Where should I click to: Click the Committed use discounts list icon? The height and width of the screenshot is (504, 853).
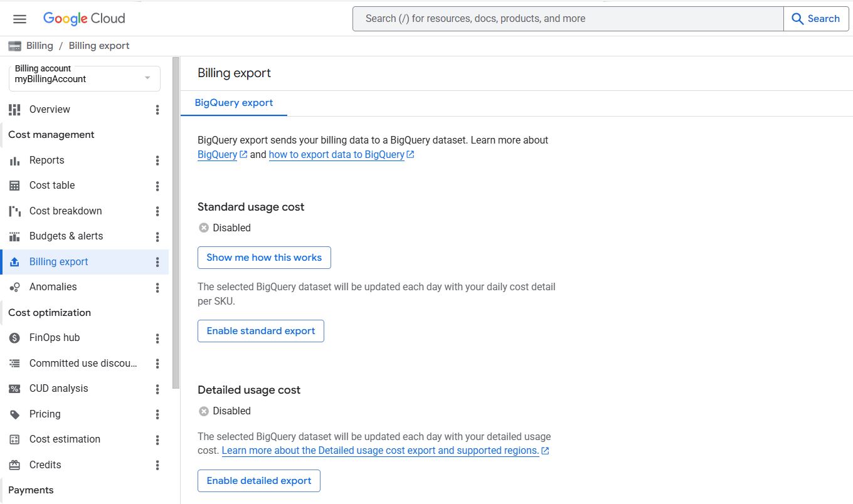tap(14, 364)
